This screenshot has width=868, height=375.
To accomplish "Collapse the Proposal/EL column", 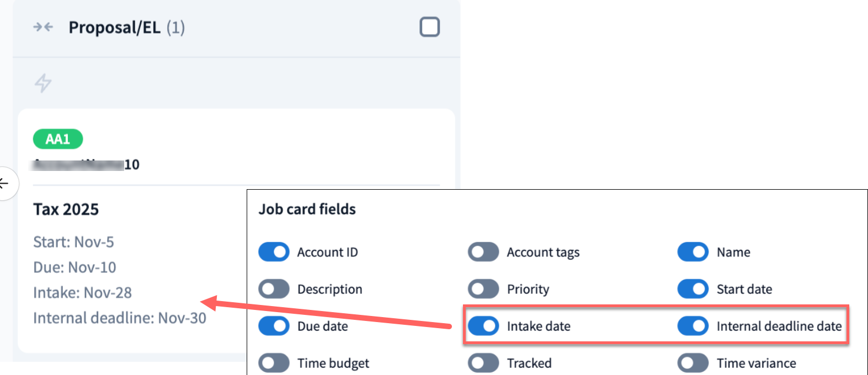I will pos(43,27).
